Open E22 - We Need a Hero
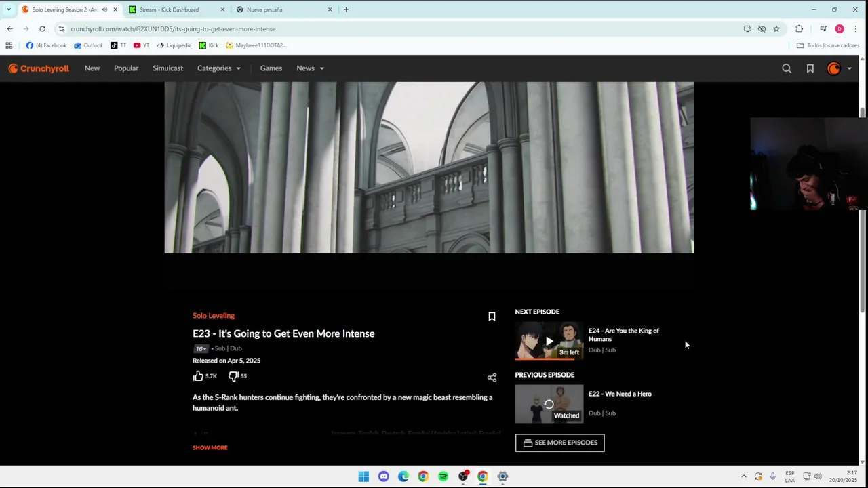The image size is (868, 488). pyautogui.click(x=620, y=394)
